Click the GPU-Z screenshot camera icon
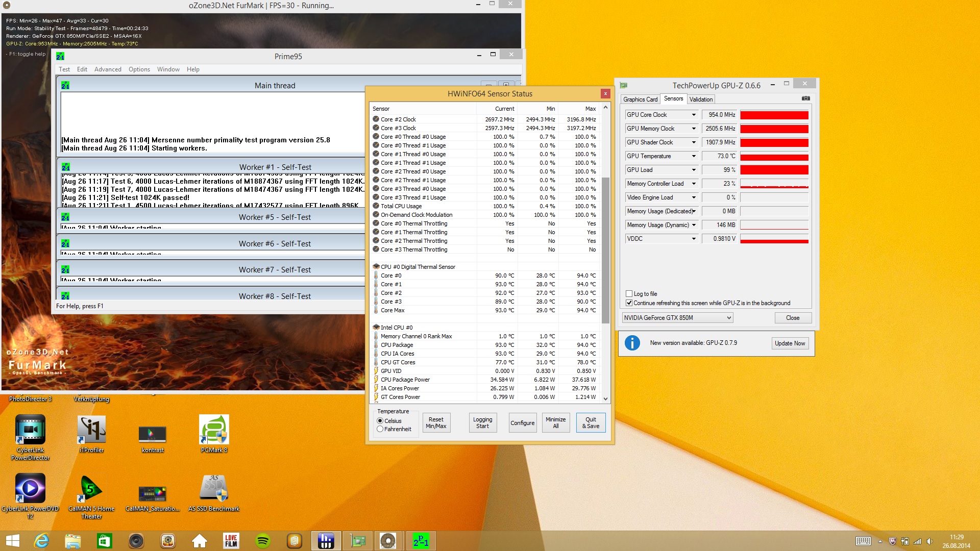The width and height of the screenshot is (980, 551). [805, 98]
